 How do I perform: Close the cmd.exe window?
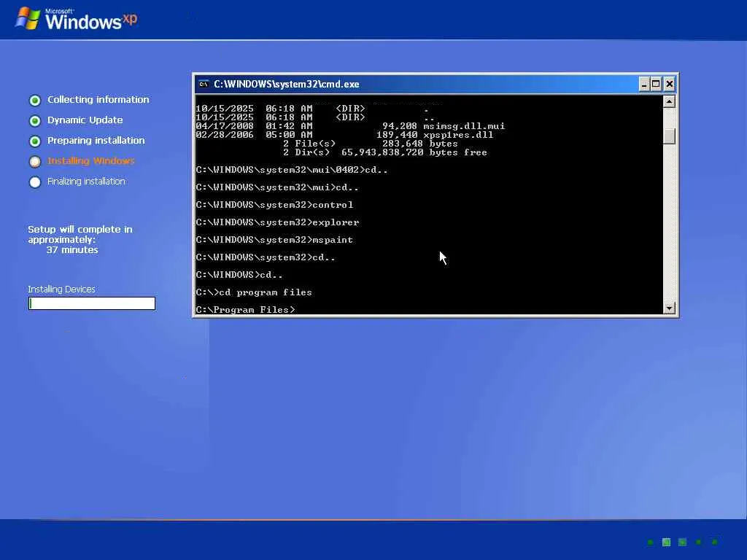(x=670, y=85)
